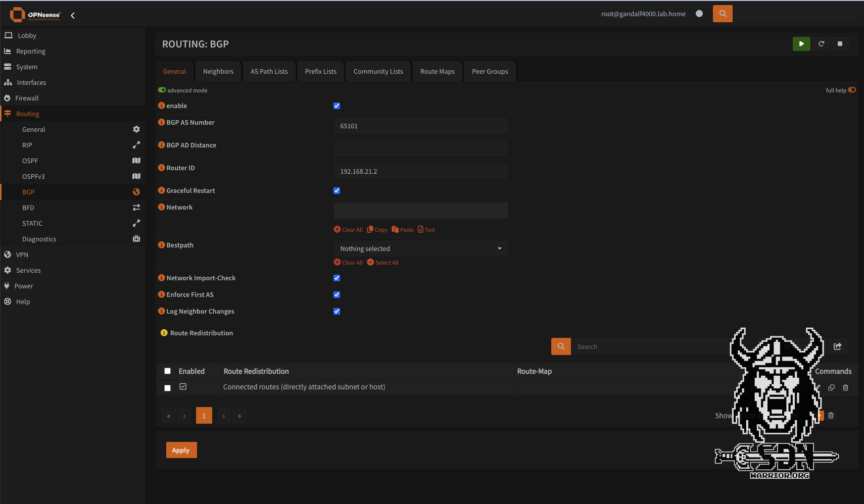The height and width of the screenshot is (504, 864).
Task: Click the Apply button
Action: click(181, 450)
